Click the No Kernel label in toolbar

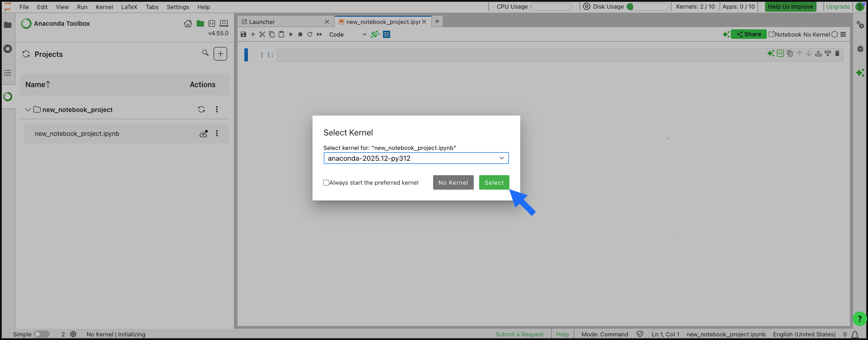[x=817, y=34]
